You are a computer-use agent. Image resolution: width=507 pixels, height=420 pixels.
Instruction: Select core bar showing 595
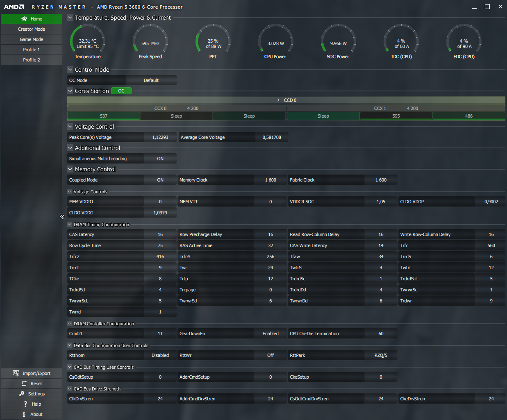pyautogui.click(x=396, y=116)
